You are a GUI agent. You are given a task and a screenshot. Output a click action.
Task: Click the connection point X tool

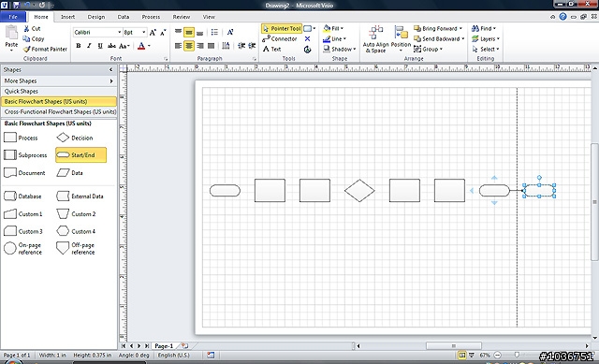[x=308, y=39]
